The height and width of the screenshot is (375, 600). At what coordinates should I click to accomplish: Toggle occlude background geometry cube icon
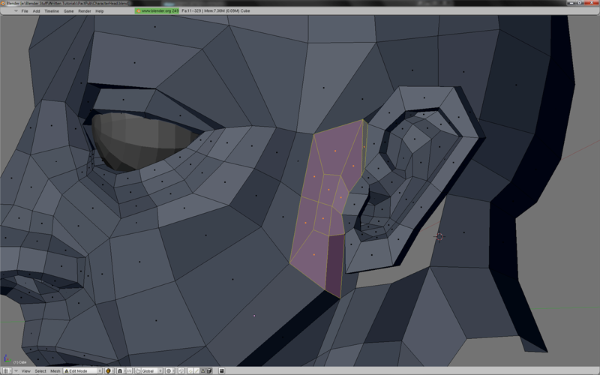[209, 371]
